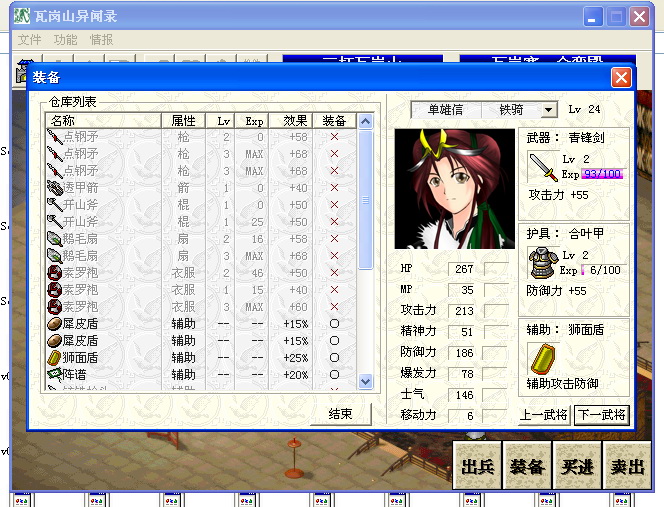Click the 狮面盾 auxiliary shield icon on right
Viewport: 664px width, 507px height.
click(543, 359)
